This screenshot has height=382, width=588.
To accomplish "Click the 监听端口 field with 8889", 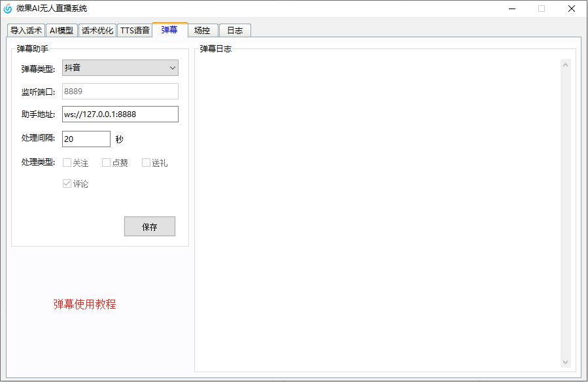I will (120, 92).
